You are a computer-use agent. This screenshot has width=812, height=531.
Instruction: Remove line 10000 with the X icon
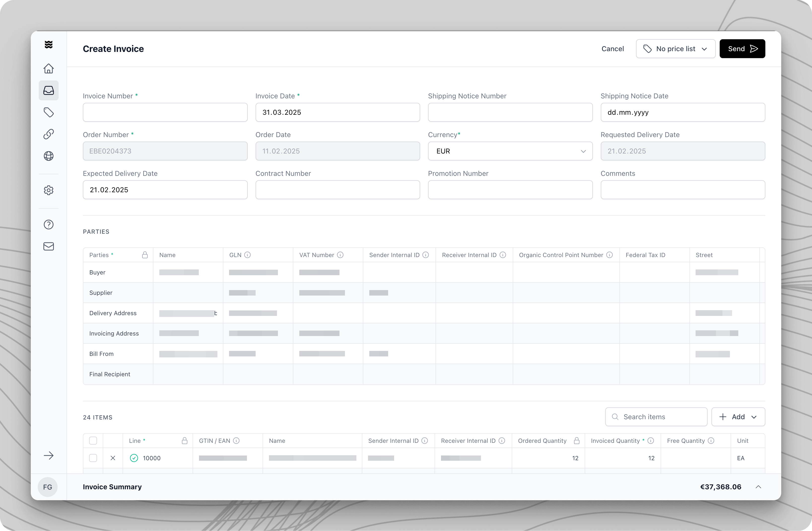[113, 458]
